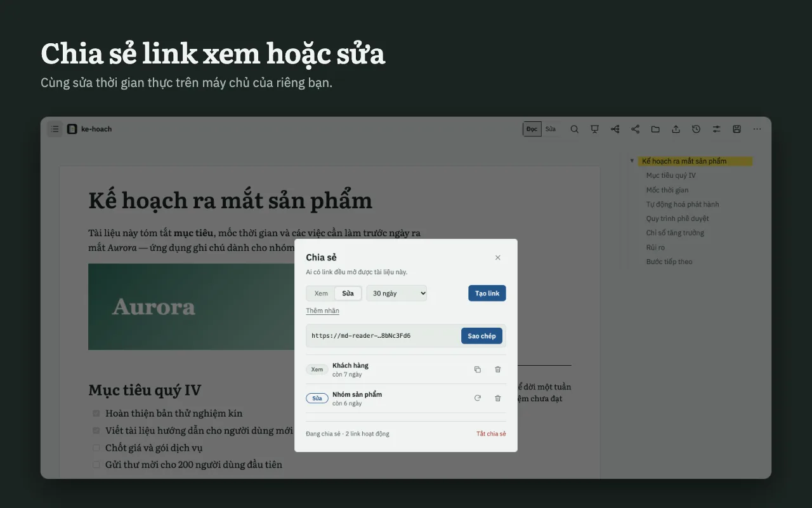Click the Aurora banner image
This screenshot has height=508, width=812.
(x=192, y=307)
